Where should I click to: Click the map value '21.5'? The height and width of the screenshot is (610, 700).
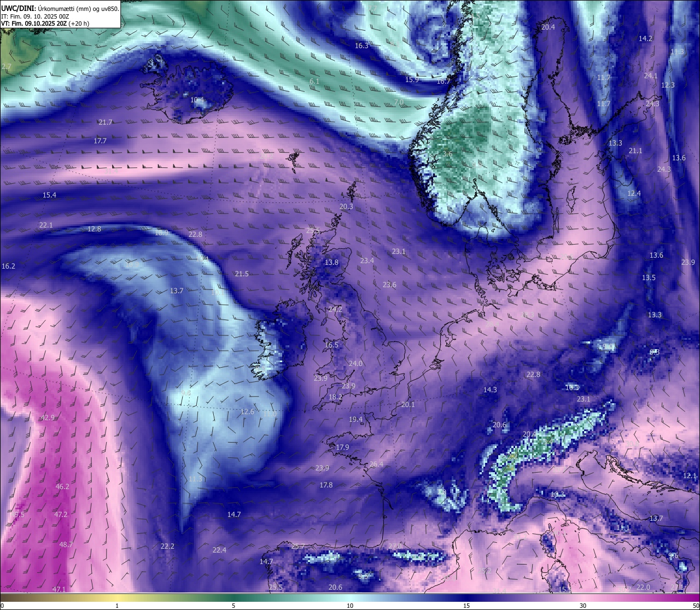242,274
